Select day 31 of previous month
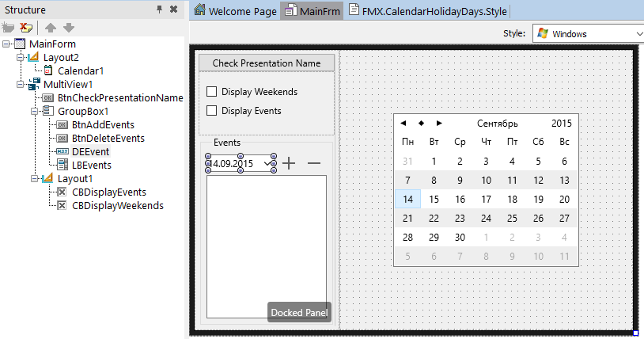Viewport: 644px width, 339px height. pos(407,161)
